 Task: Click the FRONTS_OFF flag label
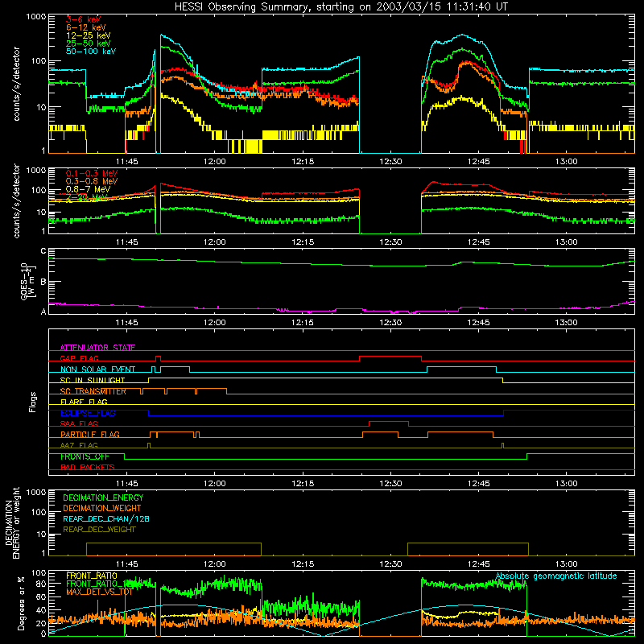pos(85,456)
